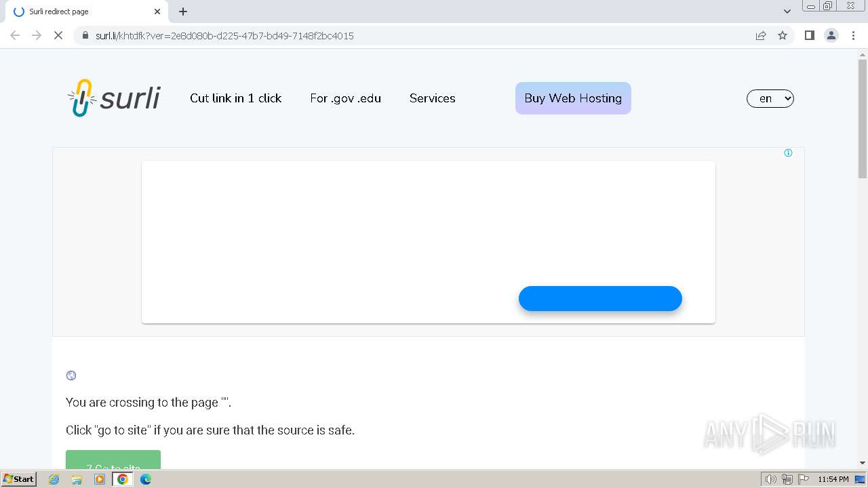Close the Surli redirect page tab
868x488 pixels.
click(x=157, y=12)
